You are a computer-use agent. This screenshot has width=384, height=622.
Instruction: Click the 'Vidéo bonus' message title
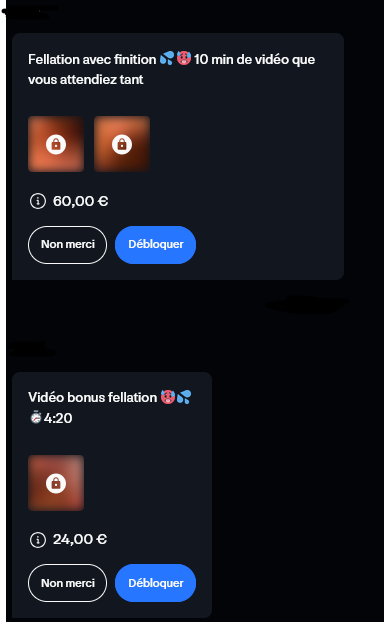(x=92, y=397)
